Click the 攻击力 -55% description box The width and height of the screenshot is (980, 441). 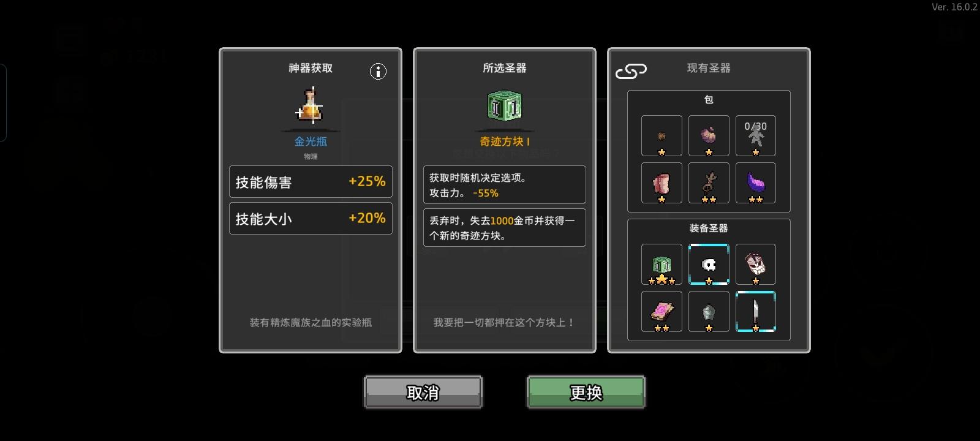point(505,185)
